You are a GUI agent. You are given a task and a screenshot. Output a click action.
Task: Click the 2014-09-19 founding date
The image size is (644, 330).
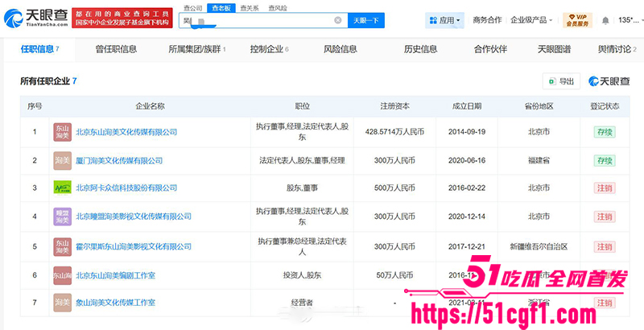tap(467, 132)
